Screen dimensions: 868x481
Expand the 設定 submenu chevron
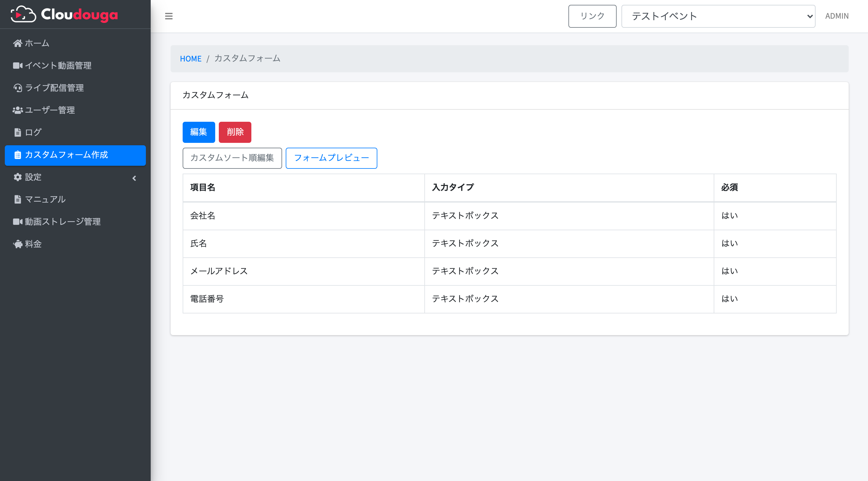pos(134,178)
